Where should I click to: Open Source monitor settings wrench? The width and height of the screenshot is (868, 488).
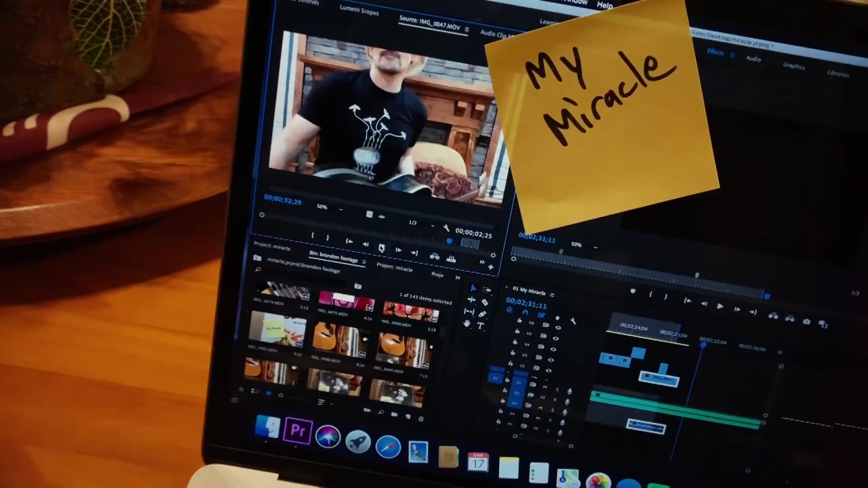tap(446, 228)
